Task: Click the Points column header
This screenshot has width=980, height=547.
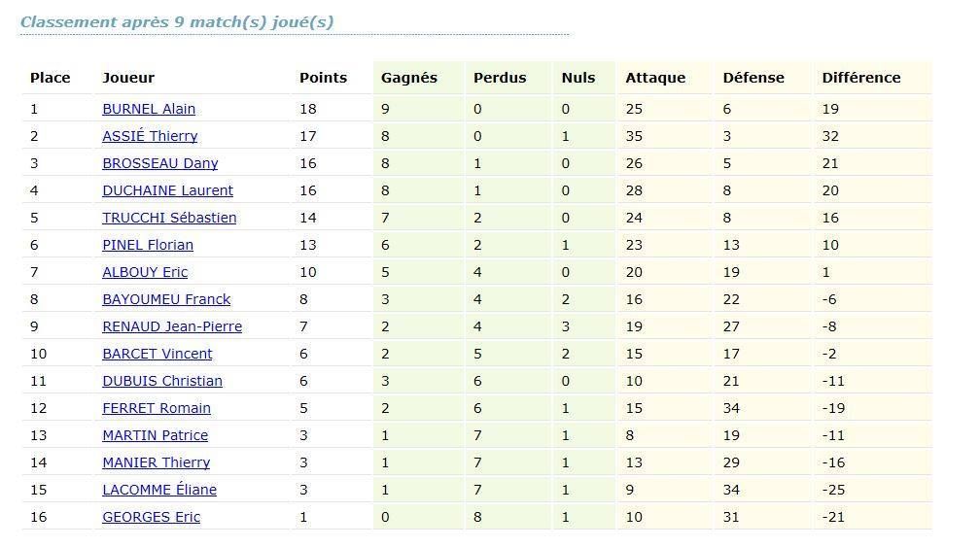Action: click(323, 78)
